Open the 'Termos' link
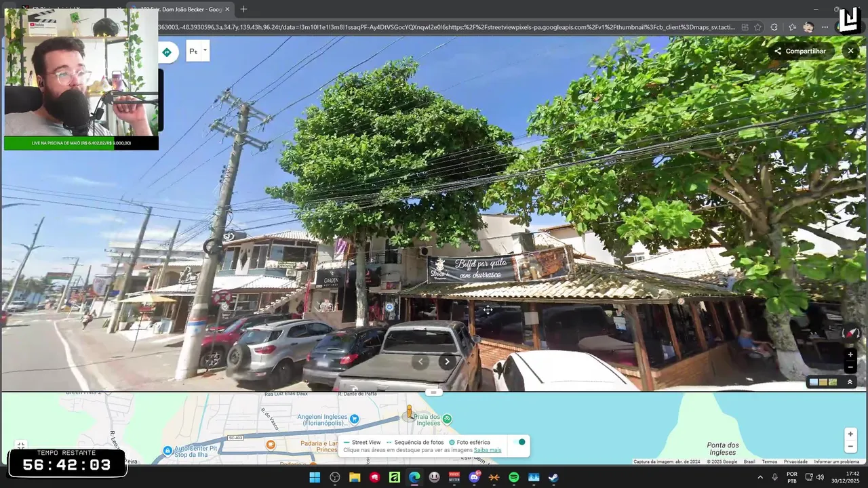Image resolution: width=868 pixels, height=488 pixels. pyautogui.click(x=769, y=462)
